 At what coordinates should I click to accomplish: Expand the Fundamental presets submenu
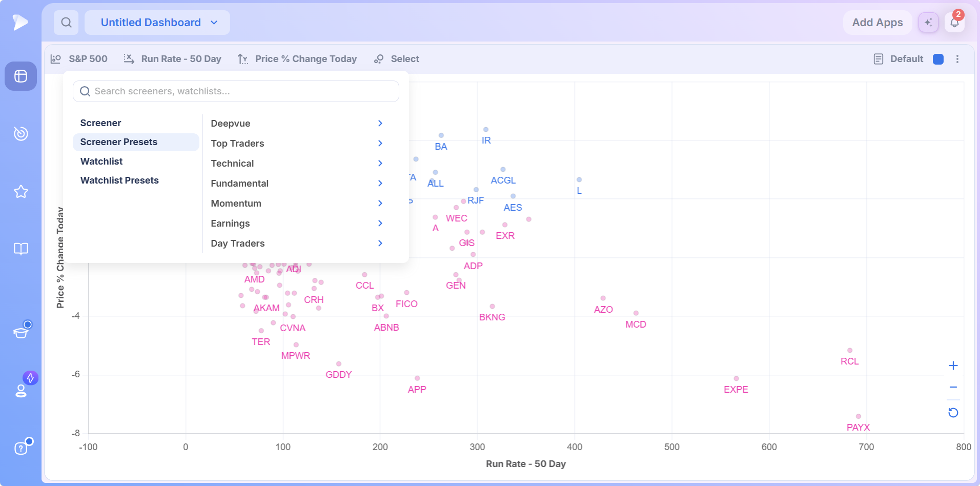pyautogui.click(x=297, y=184)
